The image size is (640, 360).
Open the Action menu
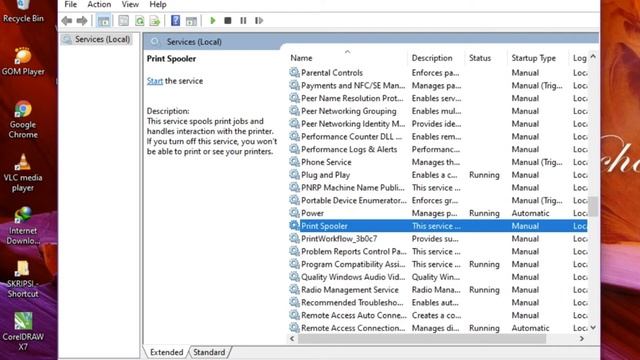99,4
